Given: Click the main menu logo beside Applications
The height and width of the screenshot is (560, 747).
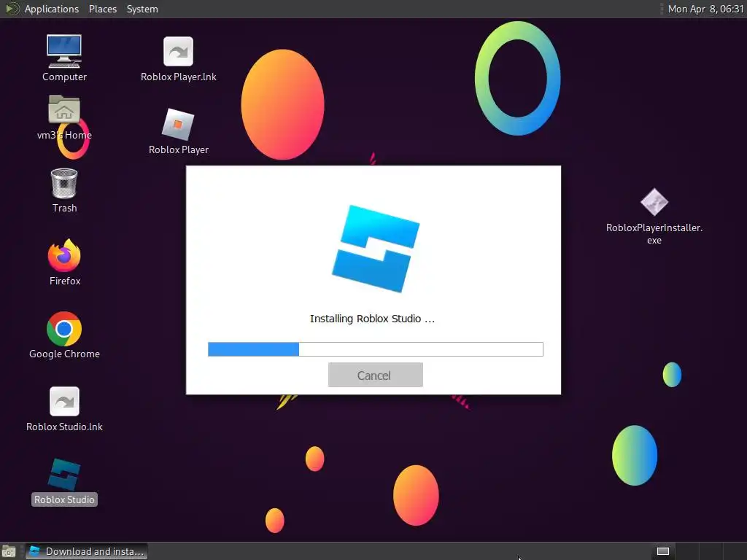Looking at the screenshot, I should [12, 9].
